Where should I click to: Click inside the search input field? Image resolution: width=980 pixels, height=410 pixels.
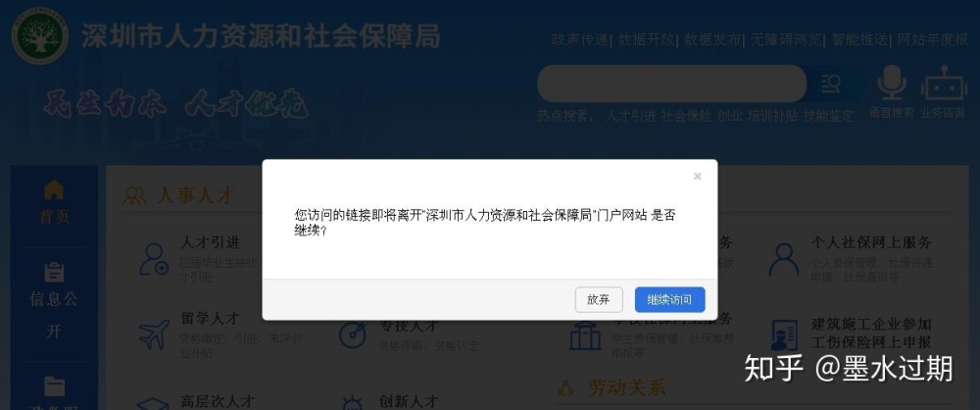(x=672, y=83)
